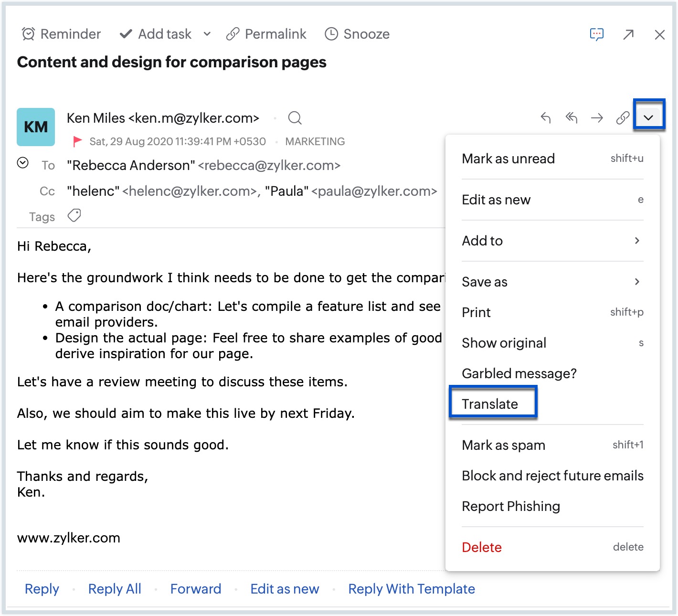678x616 pixels.
Task: Select Garbled message? option
Action: [x=519, y=373]
